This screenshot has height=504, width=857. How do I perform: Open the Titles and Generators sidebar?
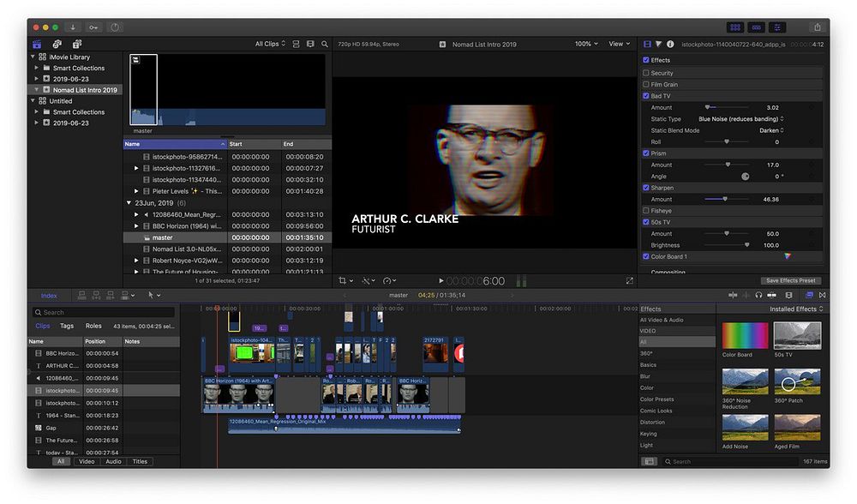[77, 44]
